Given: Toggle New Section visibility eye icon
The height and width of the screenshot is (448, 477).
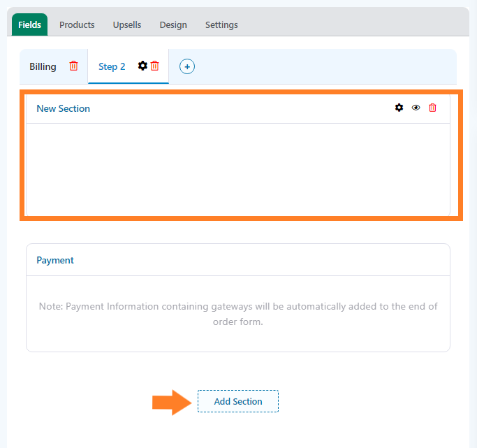Looking at the screenshot, I should pyautogui.click(x=416, y=108).
